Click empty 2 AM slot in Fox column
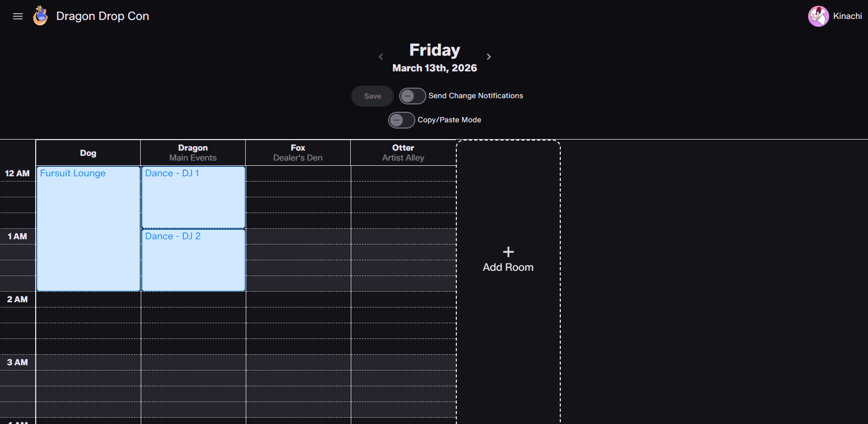This screenshot has height=424, width=868. 298,300
